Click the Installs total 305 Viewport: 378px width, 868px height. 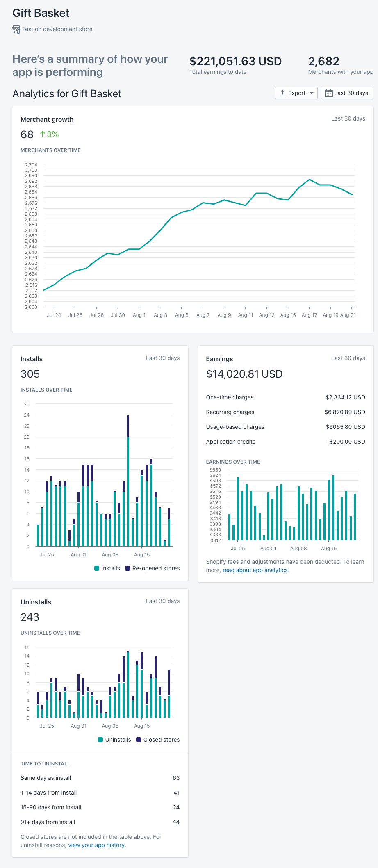[x=30, y=374]
